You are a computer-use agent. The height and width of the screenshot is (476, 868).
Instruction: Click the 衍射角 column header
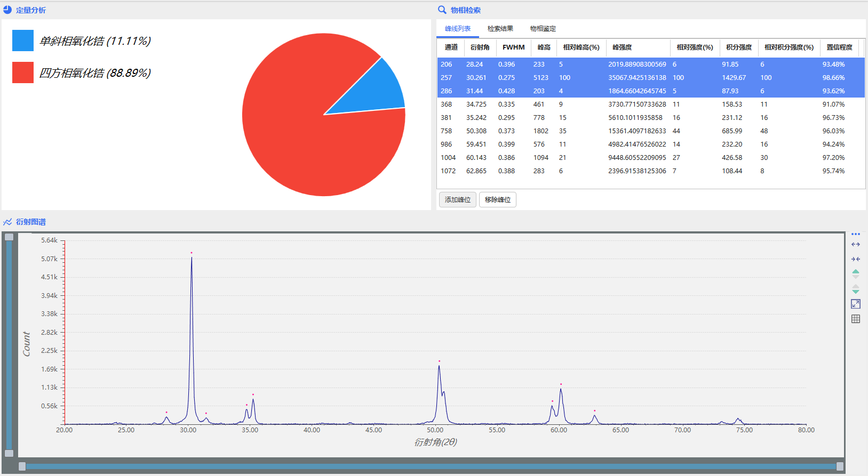click(480, 47)
